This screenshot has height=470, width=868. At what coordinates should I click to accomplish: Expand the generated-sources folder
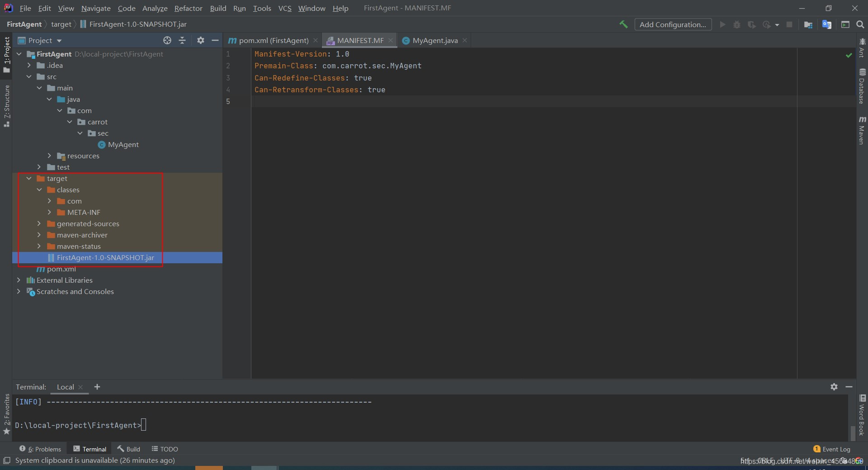pos(39,223)
